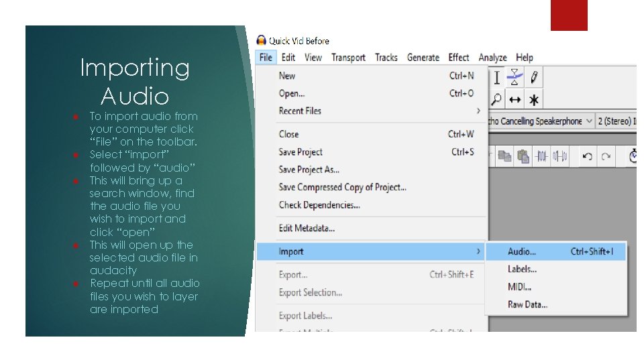
Task: Select the Multi-Tool asterisk mode
Action: (x=534, y=99)
